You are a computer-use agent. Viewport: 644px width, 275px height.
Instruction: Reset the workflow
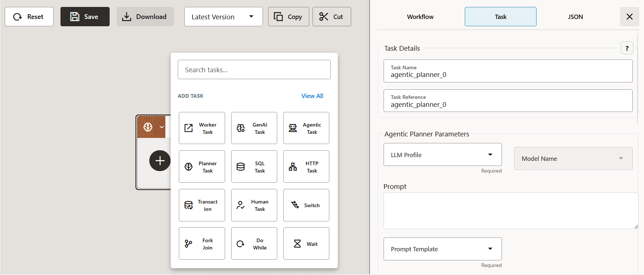click(29, 16)
